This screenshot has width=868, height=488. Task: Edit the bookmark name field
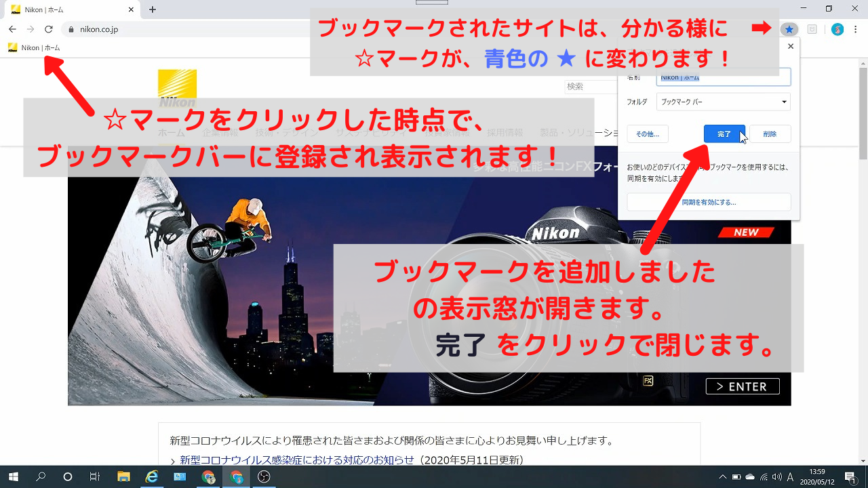tap(724, 77)
